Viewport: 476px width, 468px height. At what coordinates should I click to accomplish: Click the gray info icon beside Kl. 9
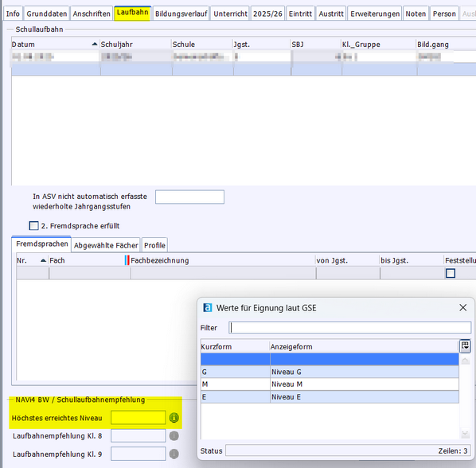pos(174,454)
